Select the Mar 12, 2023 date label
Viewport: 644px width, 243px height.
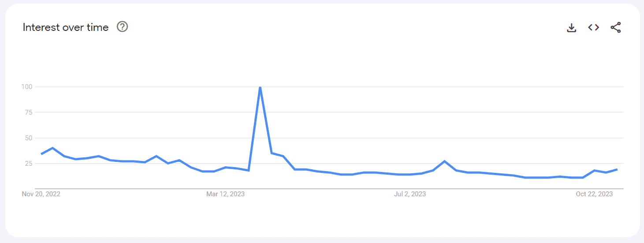[225, 194]
